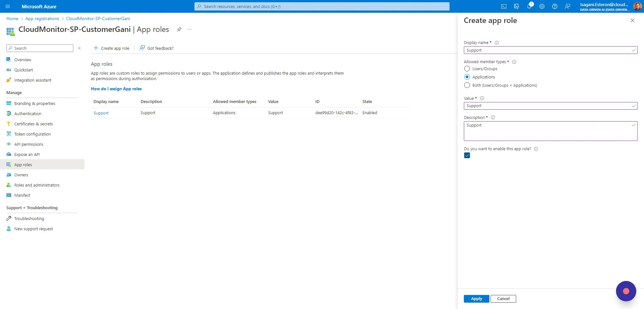The image size is (644, 309).
Task: Click the ID cell dee99d20-142c-4f83
Action: click(x=336, y=113)
